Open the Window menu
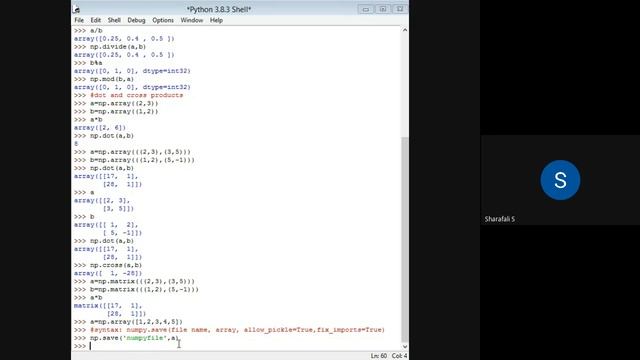 point(192,20)
